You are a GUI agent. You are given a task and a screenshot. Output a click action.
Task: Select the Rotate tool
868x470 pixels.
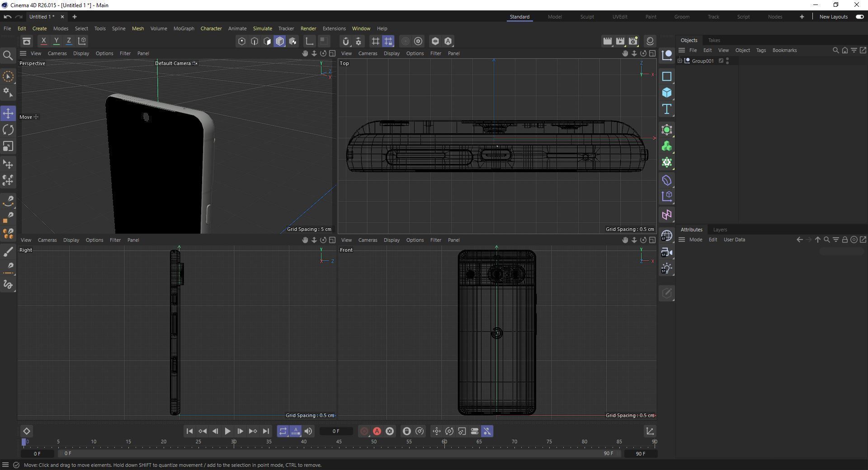click(8, 130)
